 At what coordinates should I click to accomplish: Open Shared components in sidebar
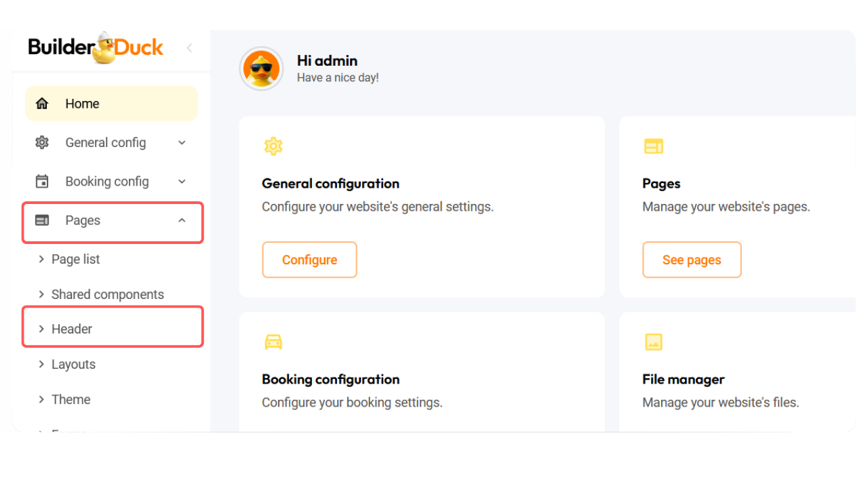click(107, 294)
